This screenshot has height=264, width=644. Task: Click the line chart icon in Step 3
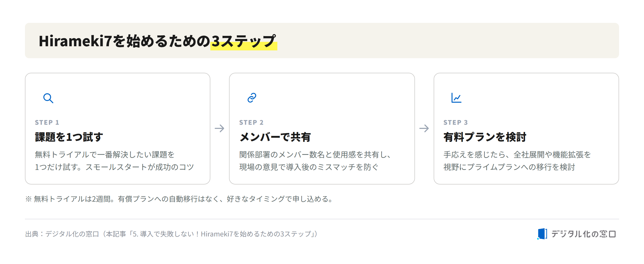coord(456,98)
